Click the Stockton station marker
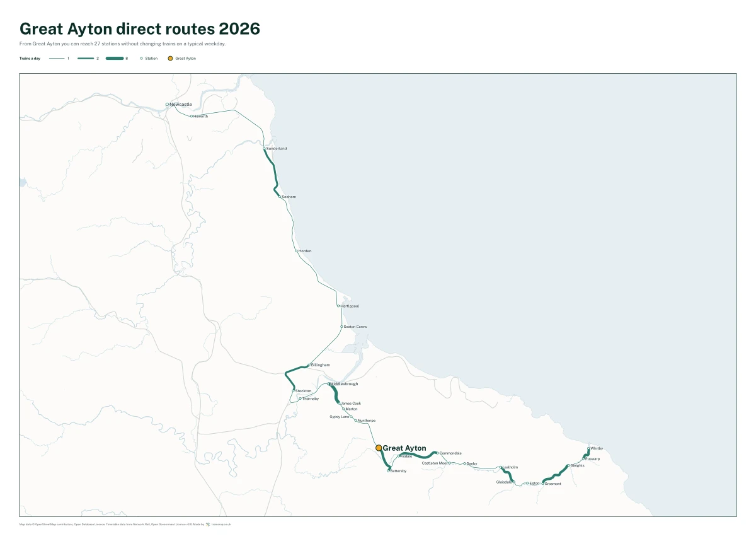Screen dimensions: 756x541 pyautogui.click(x=293, y=391)
